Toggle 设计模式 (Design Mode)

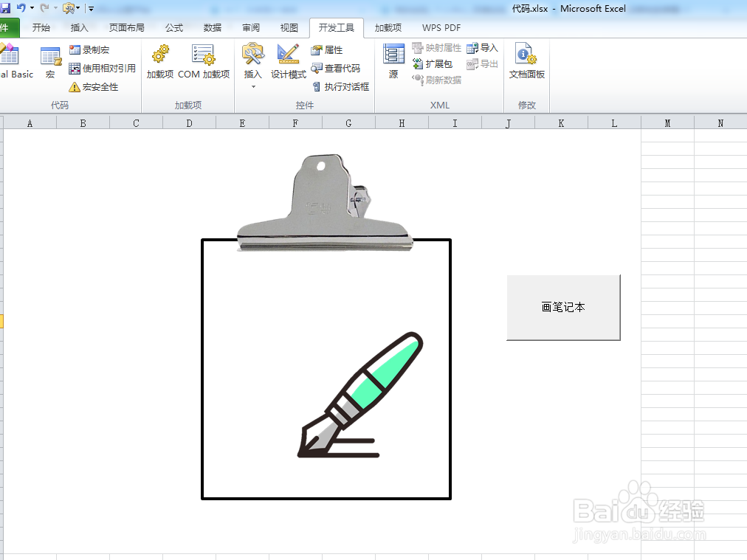pos(286,63)
